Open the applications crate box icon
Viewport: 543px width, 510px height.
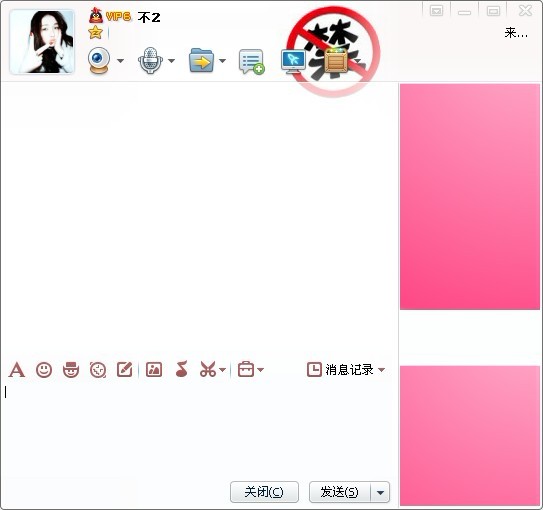tap(336, 61)
